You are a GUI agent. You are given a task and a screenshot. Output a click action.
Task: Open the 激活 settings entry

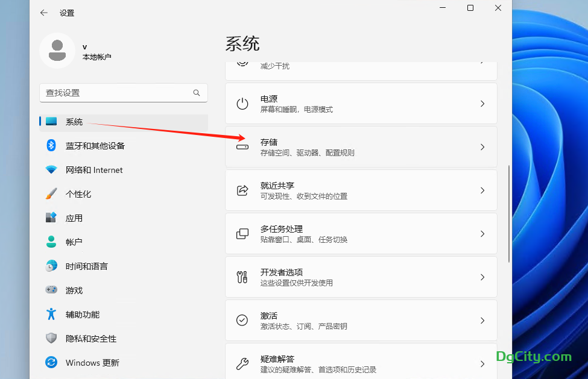(361, 321)
